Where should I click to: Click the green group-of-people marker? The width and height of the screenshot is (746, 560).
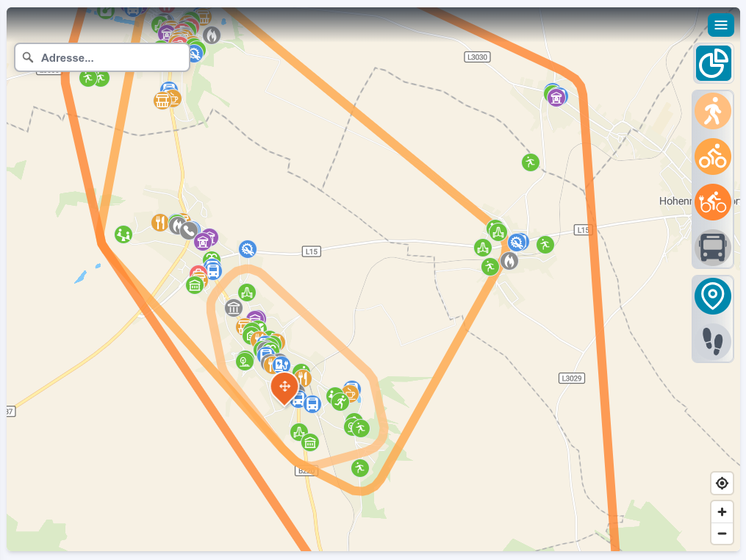coord(123,234)
